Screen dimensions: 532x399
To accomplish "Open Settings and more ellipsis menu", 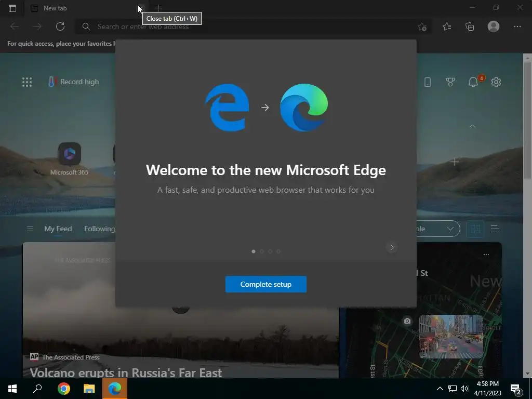I will pyautogui.click(x=517, y=26).
